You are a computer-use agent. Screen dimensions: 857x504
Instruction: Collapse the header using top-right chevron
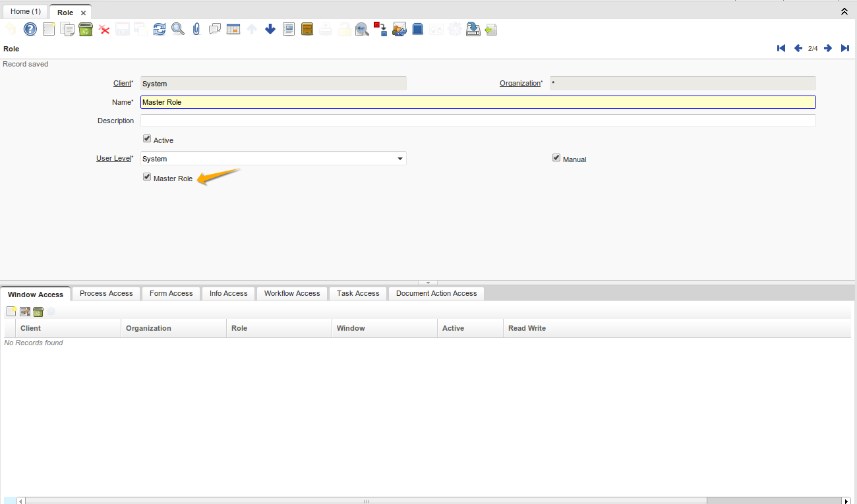tap(844, 12)
